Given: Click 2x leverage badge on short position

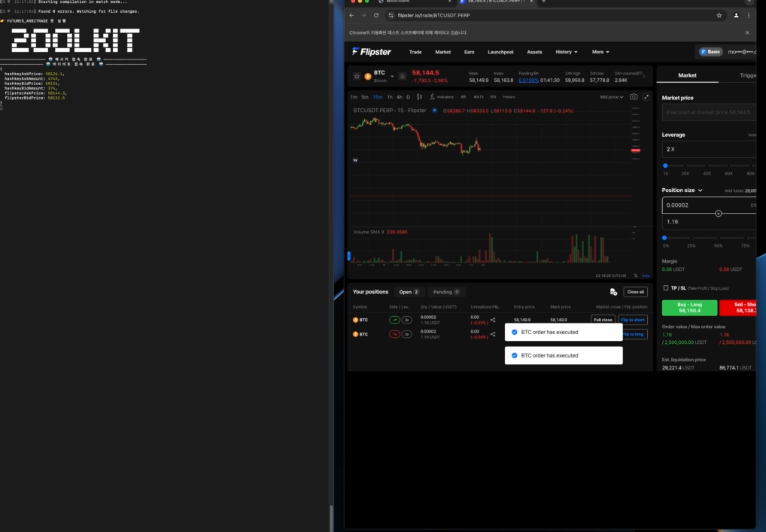Looking at the screenshot, I should coord(406,334).
